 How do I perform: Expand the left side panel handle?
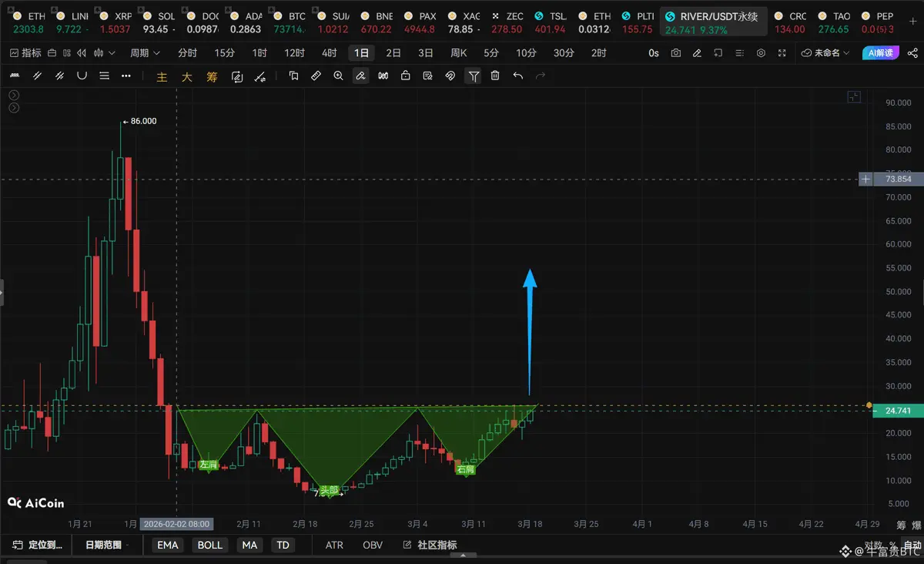tap(2, 293)
